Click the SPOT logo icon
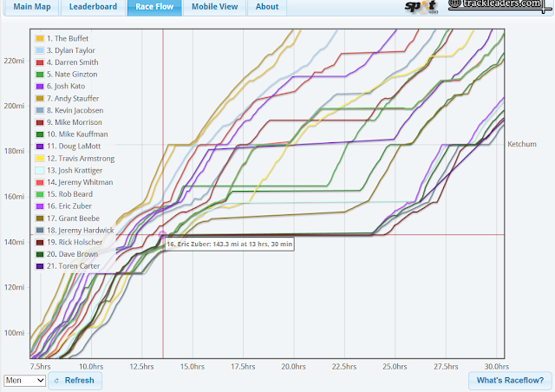 click(421, 7)
